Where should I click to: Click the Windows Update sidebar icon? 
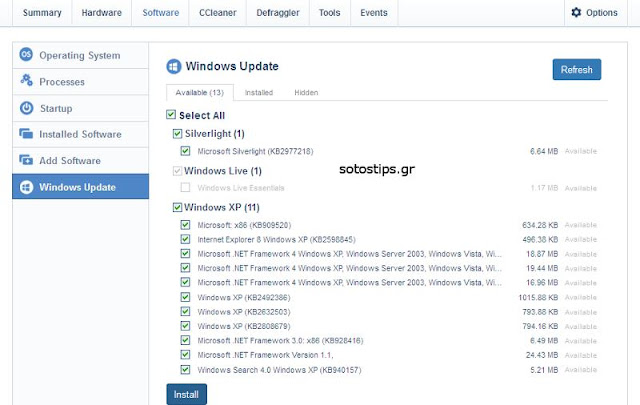pyautogui.click(x=27, y=187)
